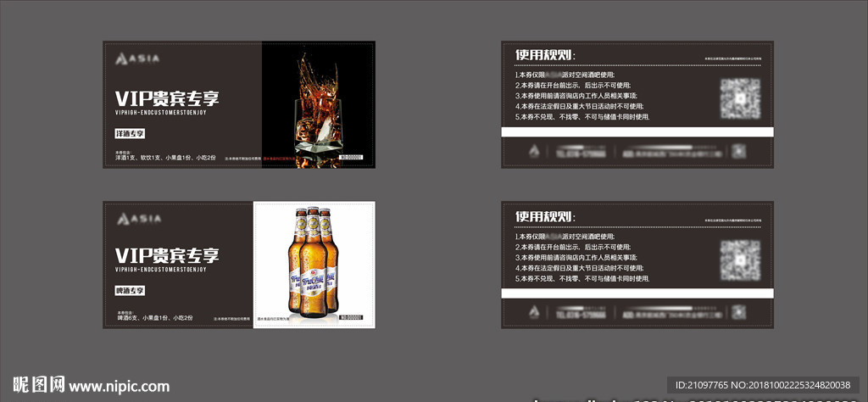
Task: Click the footer triangle logo on the lower rules card
Action: click(x=534, y=312)
